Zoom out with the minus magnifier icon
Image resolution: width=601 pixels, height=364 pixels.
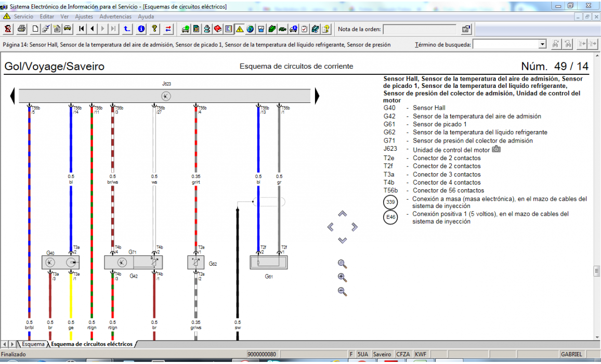[342, 292]
